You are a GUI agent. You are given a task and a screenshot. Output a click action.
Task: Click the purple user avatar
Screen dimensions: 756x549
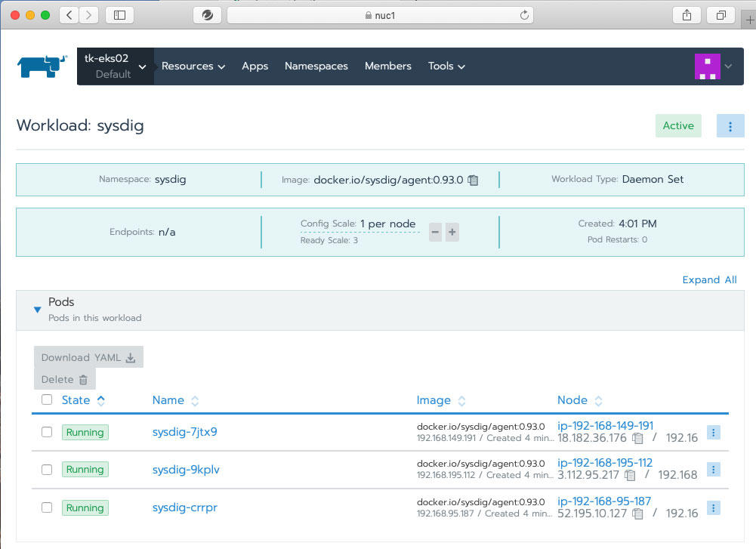click(x=708, y=66)
